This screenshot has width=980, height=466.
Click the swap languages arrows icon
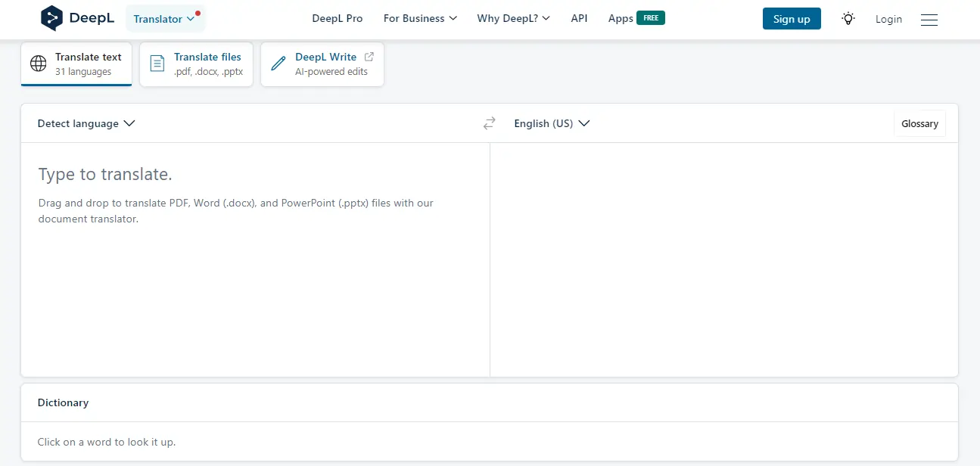click(x=490, y=123)
